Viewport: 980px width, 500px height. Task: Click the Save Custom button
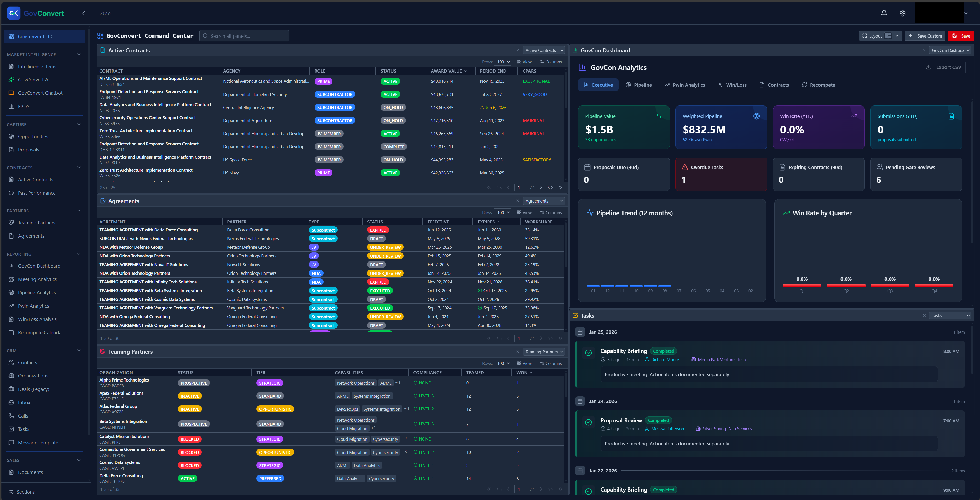(925, 35)
